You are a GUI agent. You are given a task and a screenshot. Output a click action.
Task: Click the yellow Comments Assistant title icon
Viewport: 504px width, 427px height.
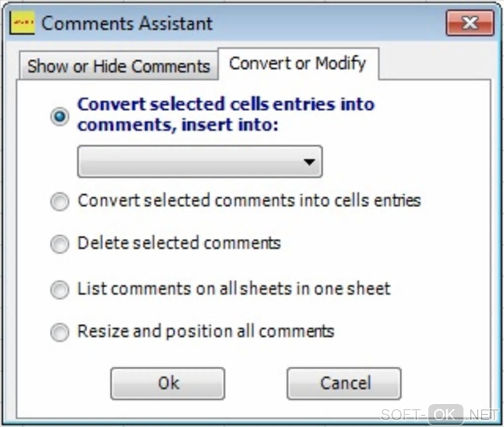click(22, 23)
